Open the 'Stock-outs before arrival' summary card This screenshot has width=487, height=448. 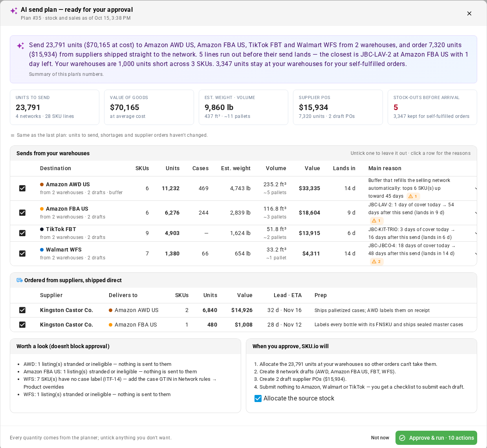tap(432, 107)
